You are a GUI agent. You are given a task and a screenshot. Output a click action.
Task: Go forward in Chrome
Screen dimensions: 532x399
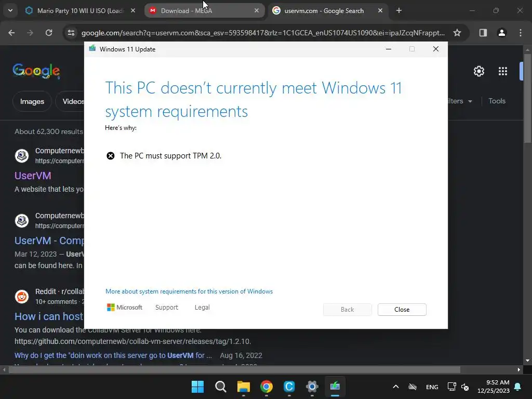click(30, 33)
